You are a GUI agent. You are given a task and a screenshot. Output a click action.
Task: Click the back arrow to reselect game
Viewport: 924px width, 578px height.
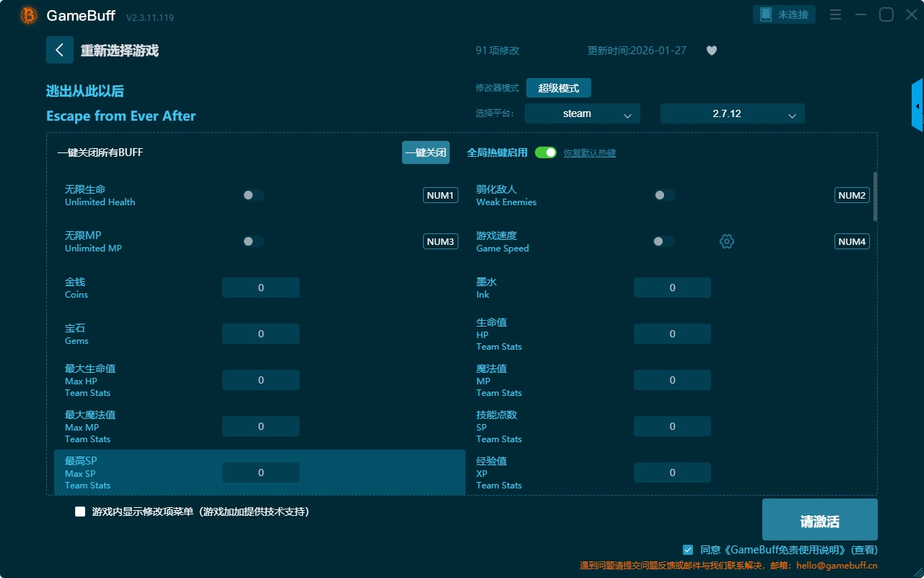click(60, 50)
